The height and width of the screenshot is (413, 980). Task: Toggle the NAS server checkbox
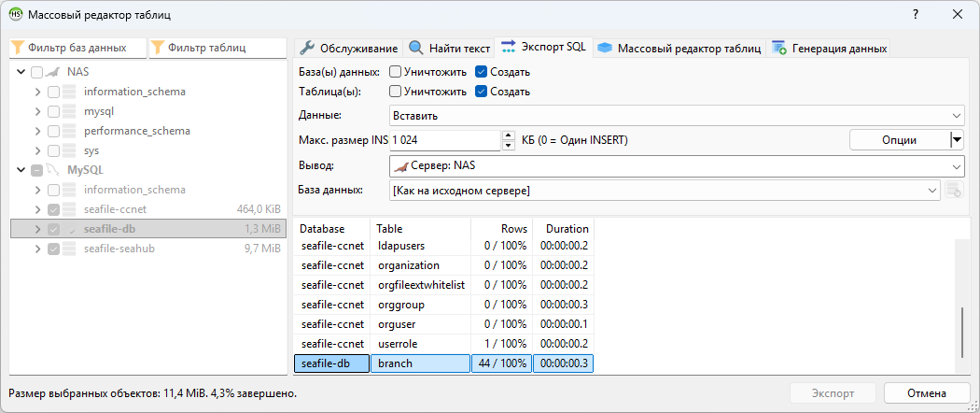pos(37,72)
